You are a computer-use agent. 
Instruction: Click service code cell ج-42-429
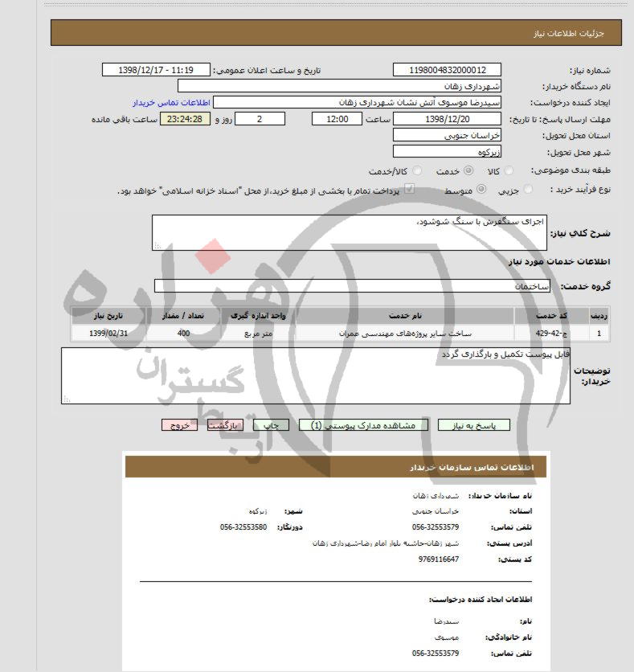[x=551, y=333]
